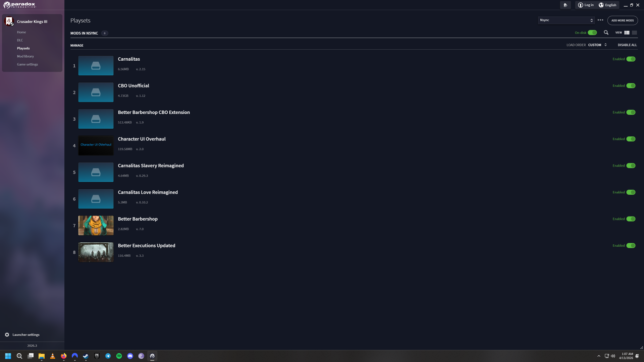The width and height of the screenshot is (644, 362).
Task: Toggle the On-disk filter switch
Action: coord(592,33)
